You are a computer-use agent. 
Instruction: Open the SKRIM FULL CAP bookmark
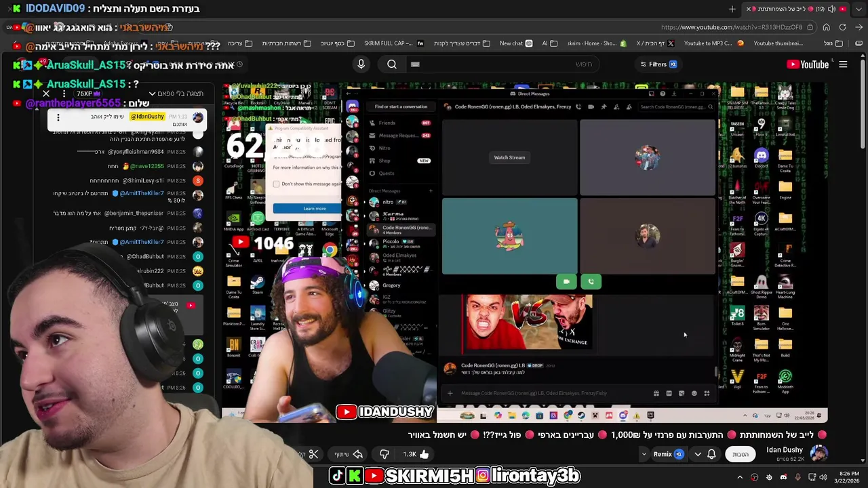click(x=394, y=43)
